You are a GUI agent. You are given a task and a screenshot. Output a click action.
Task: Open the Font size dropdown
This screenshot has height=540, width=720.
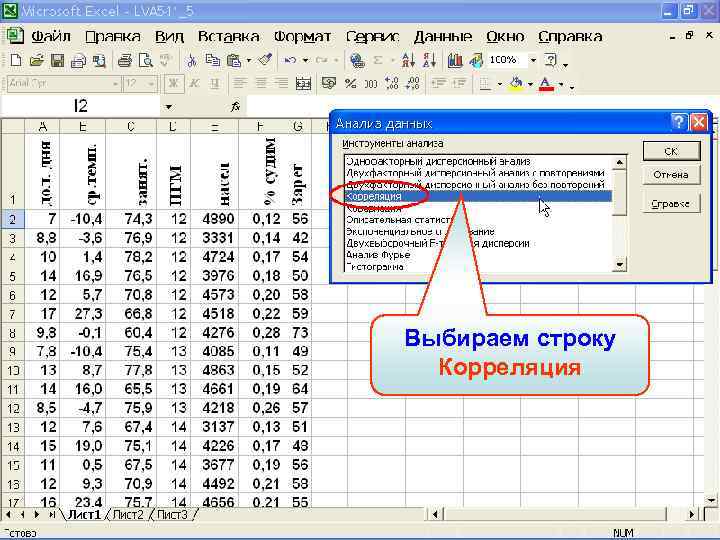[x=151, y=84]
